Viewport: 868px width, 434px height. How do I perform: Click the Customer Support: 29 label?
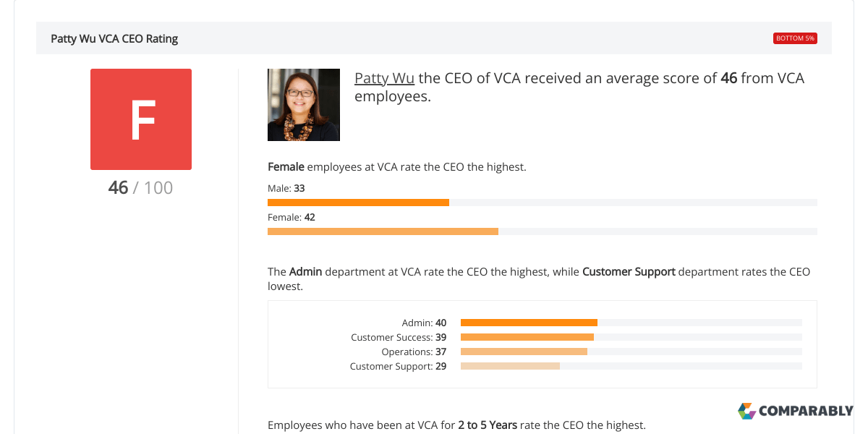(399, 366)
